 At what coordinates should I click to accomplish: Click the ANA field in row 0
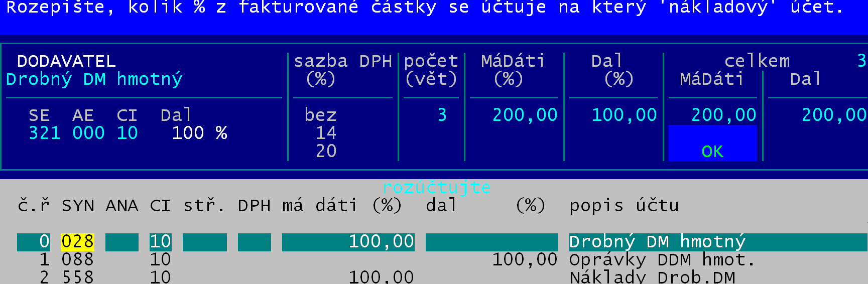(x=121, y=242)
